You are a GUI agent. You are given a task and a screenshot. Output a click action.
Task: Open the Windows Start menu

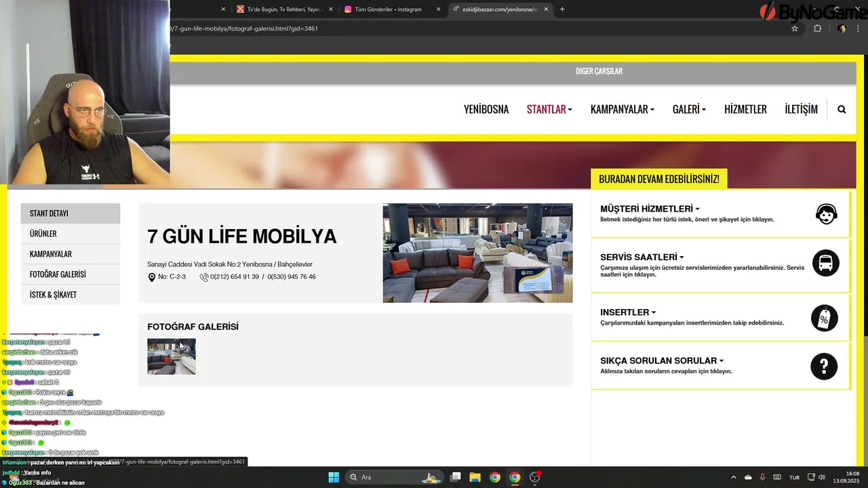[334, 477]
